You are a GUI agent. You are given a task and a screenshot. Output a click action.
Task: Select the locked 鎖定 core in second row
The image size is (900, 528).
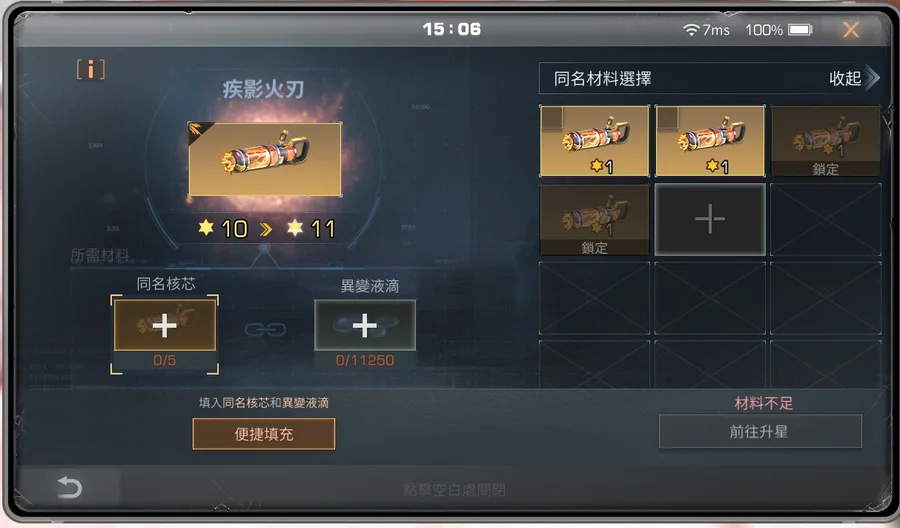pos(594,219)
